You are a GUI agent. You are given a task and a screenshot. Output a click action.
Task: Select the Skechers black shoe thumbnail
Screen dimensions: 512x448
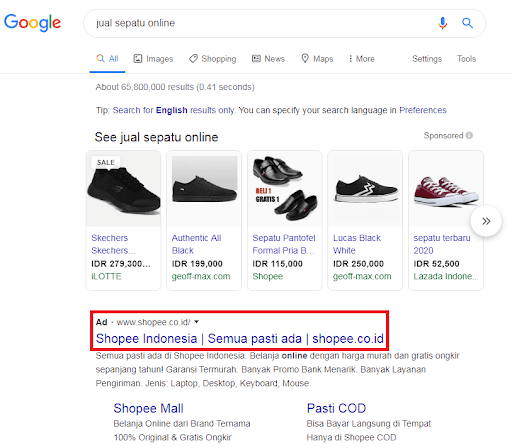123,189
